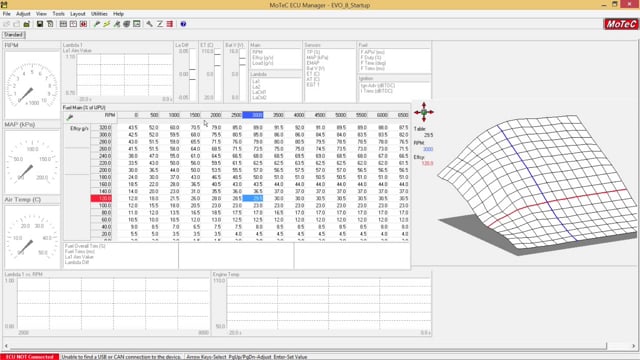The image size is (640, 360).
Task: Click the red highlighted 120.0 load row header
Action: point(101,198)
